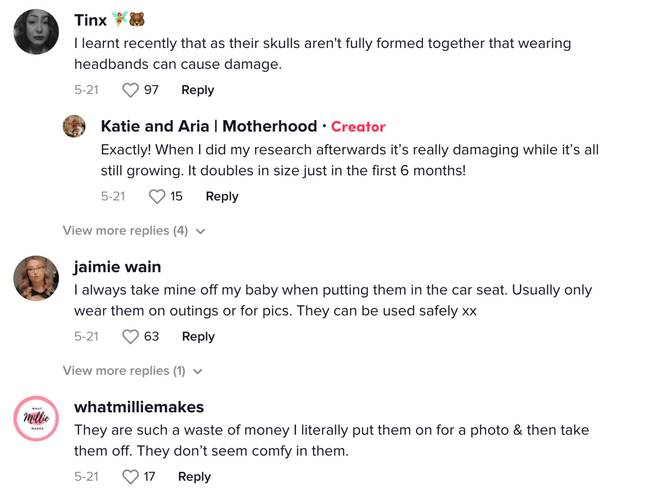Reply to whatmilliemakes' waste of money comment
The width and height of the screenshot is (648, 494).
point(194,477)
